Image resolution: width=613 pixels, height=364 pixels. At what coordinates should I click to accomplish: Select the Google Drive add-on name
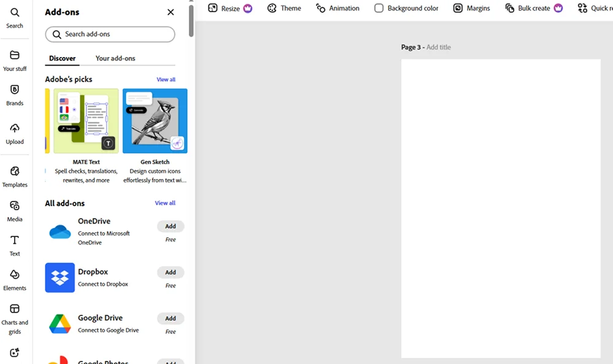pos(100,318)
